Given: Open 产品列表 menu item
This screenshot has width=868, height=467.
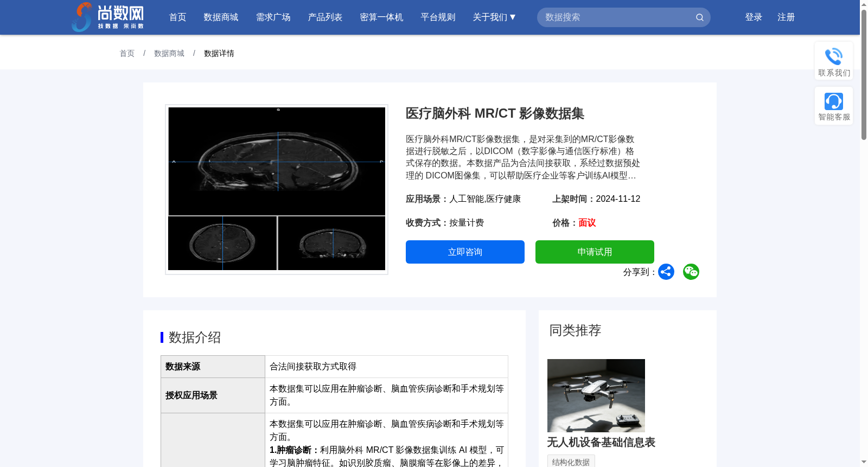Looking at the screenshot, I should pos(325,17).
